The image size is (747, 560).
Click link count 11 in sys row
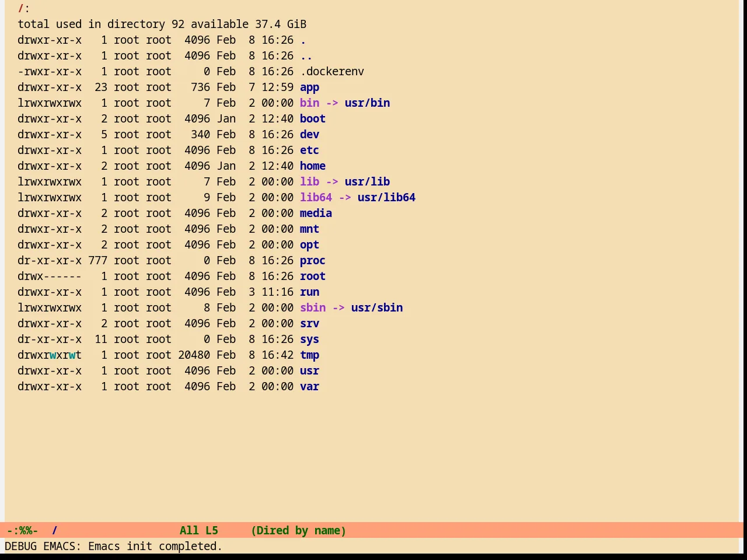pos(101,339)
